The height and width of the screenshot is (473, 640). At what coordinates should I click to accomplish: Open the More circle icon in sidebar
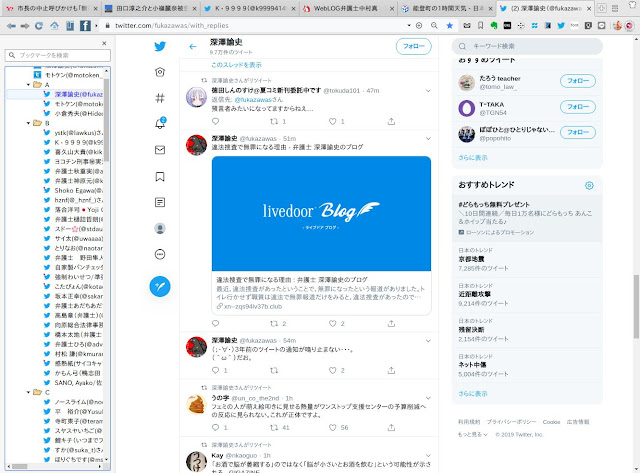click(x=160, y=254)
